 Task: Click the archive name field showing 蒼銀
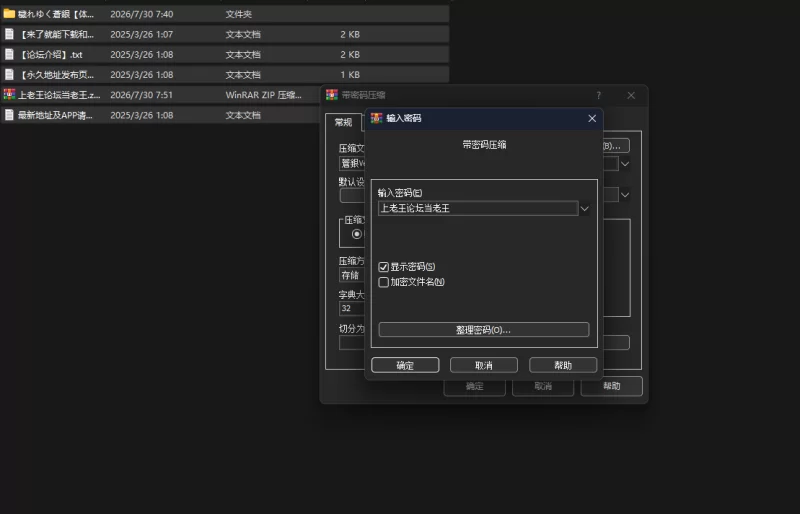pyautogui.click(x=353, y=163)
